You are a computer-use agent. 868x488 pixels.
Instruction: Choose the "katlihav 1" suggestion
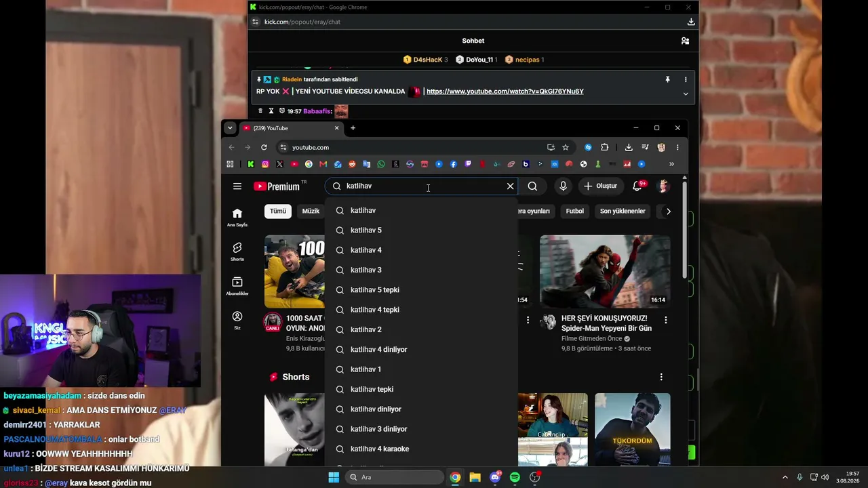422,369
